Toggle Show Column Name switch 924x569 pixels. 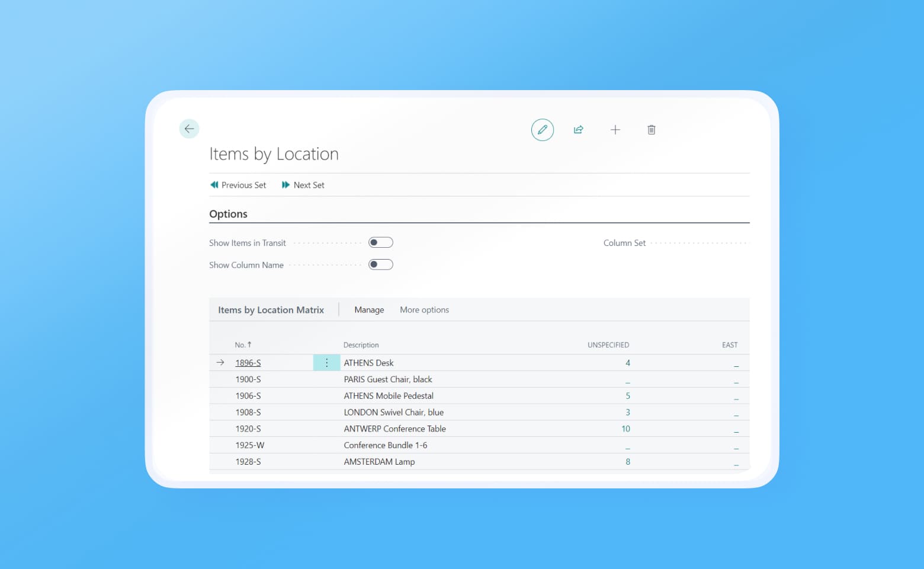pos(381,264)
